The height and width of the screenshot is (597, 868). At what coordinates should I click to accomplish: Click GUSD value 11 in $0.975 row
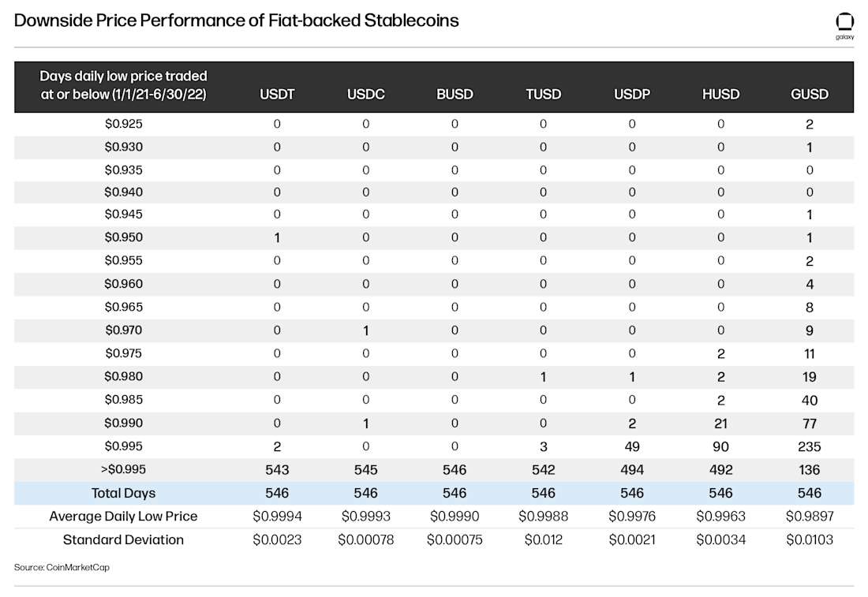click(810, 353)
